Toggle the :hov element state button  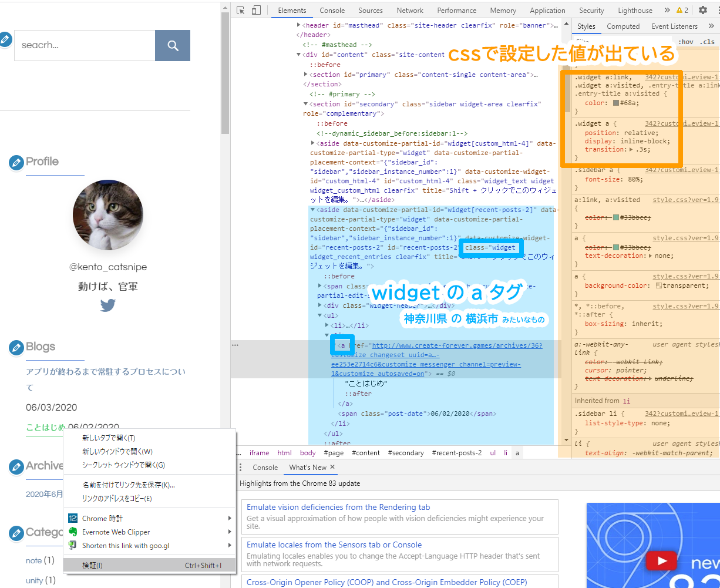click(x=686, y=42)
